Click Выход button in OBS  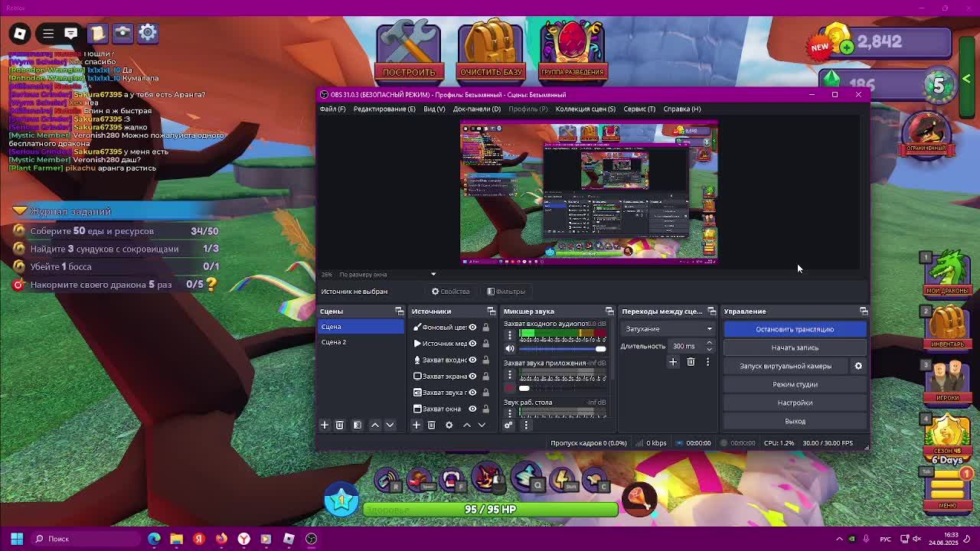pyautogui.click(x=795, y=421)
